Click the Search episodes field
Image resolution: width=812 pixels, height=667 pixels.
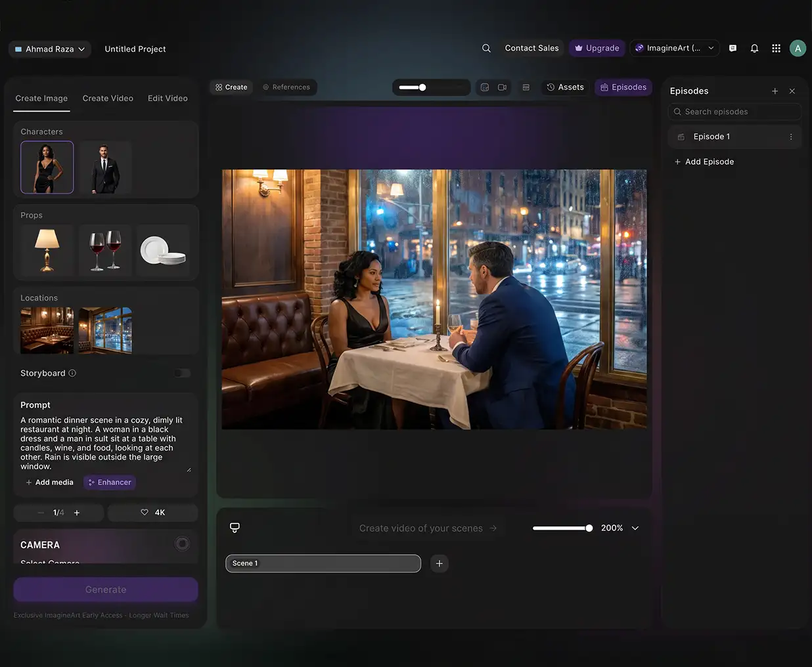coord(734,112)
